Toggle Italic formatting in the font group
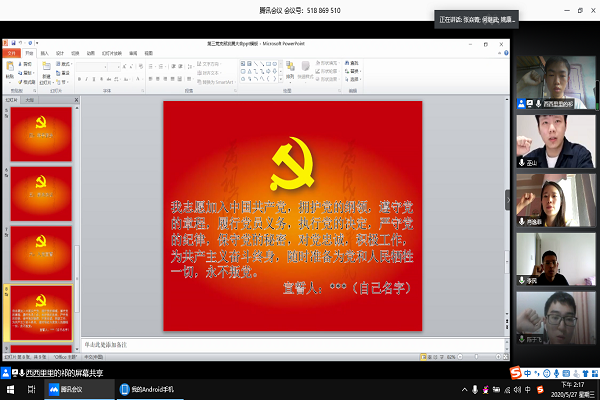This screenshot has height=400, width=600. [x=86, y=77]
